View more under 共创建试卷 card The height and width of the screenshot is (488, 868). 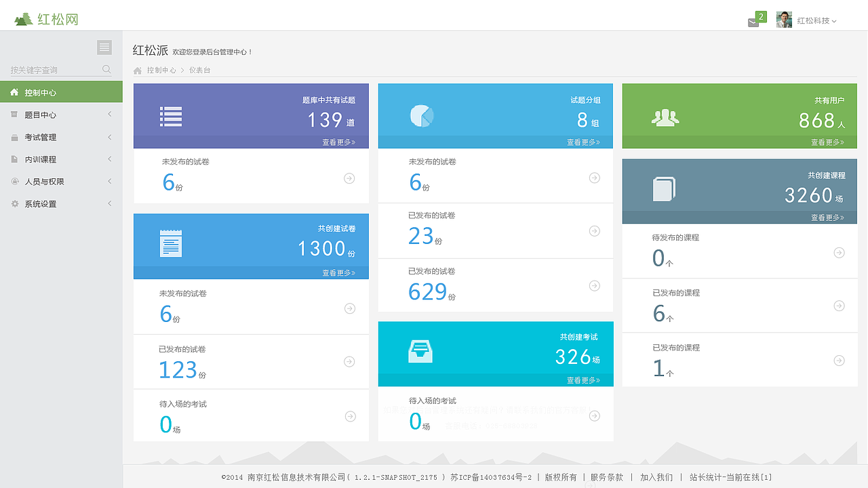click(x=338, y=273)
